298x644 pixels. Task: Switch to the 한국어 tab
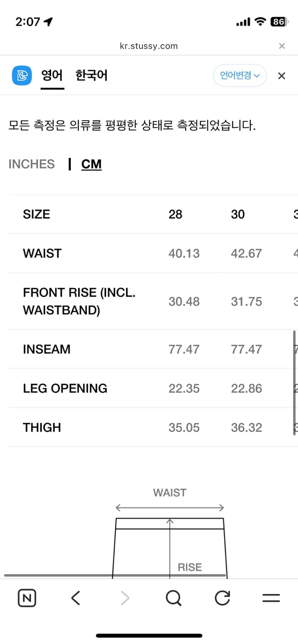tap(91, 76)
